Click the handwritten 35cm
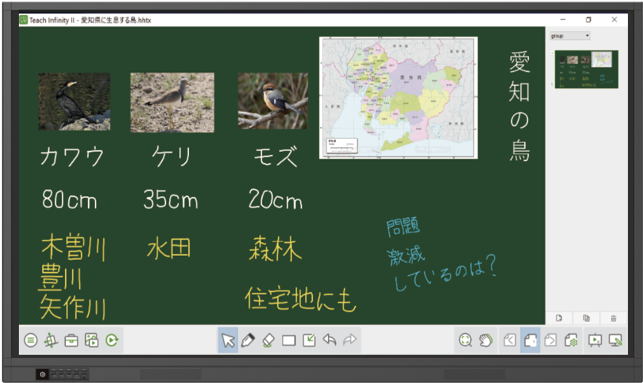643x383 pixels. (171, 199)
